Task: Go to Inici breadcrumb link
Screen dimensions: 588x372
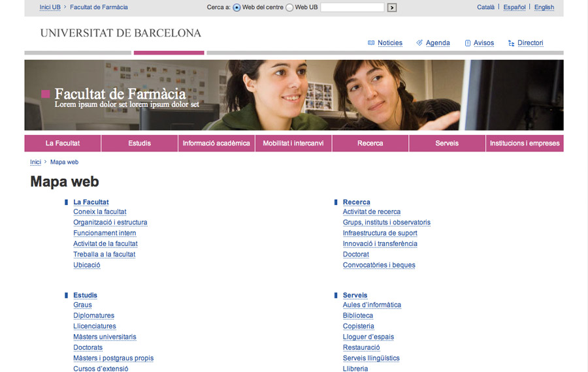Action: pyautogui.click(x=35, y=162)
